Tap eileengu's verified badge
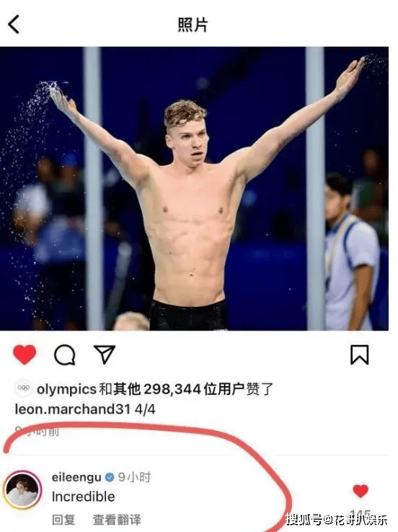 [110, 477]
